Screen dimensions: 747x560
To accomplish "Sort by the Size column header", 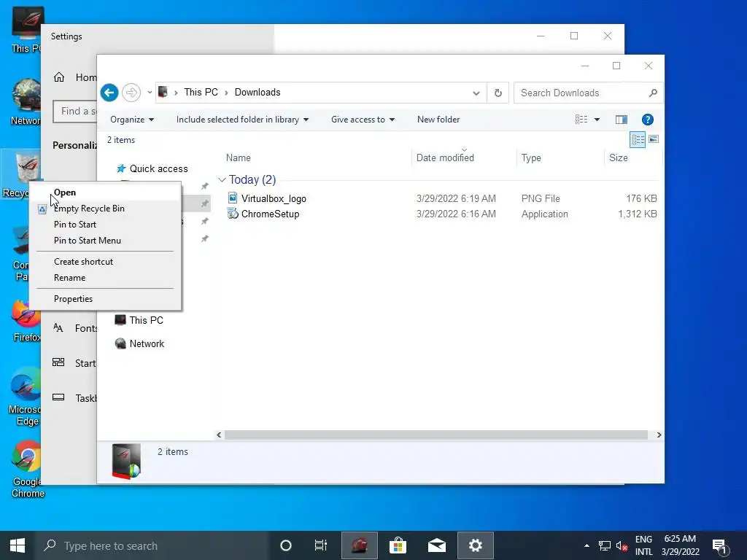I will click(x=619, y=157).
